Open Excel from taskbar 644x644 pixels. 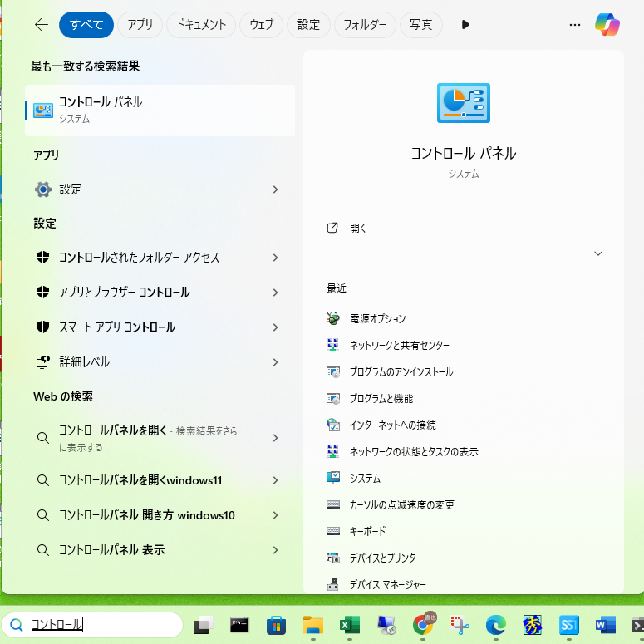[x=350, y=625]
